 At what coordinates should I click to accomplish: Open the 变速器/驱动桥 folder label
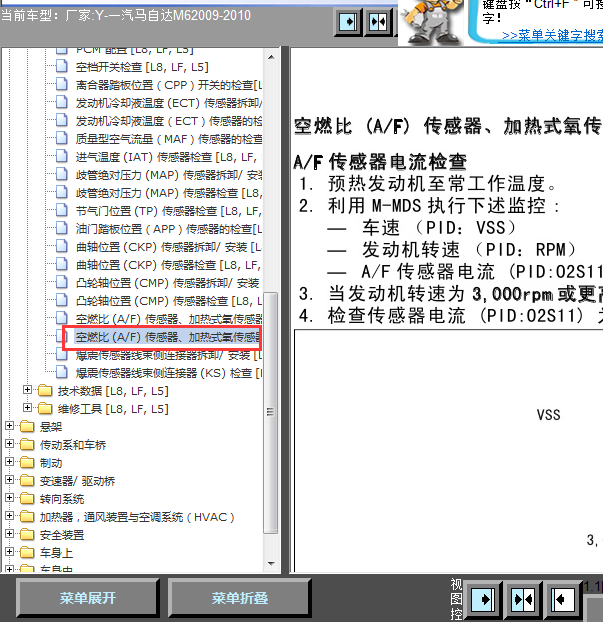(x=77, y=481)
